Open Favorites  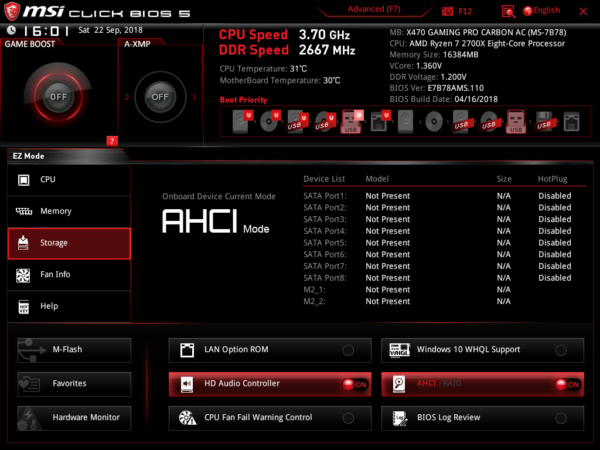[74, 384]
